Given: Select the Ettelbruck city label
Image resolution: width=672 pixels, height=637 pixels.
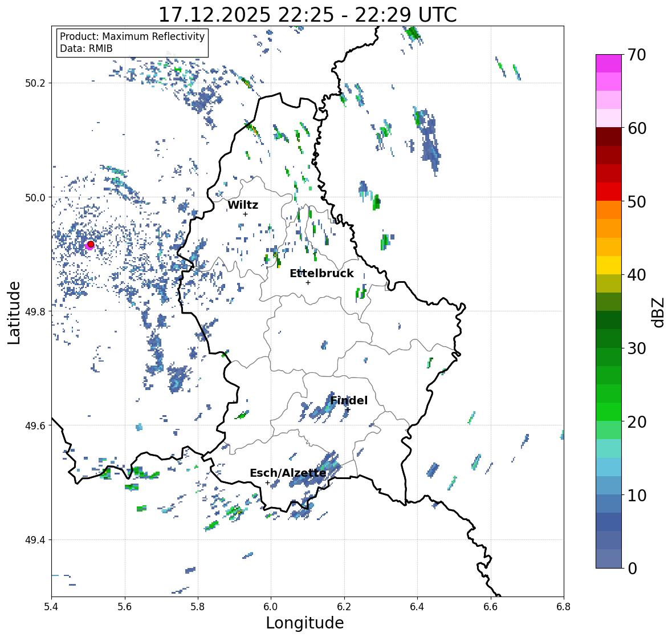Looking at the screenshot, I should 321,274.
